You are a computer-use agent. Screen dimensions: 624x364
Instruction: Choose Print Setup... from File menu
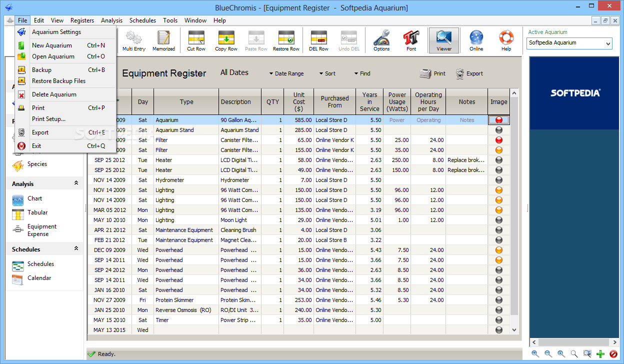point(65,119)
